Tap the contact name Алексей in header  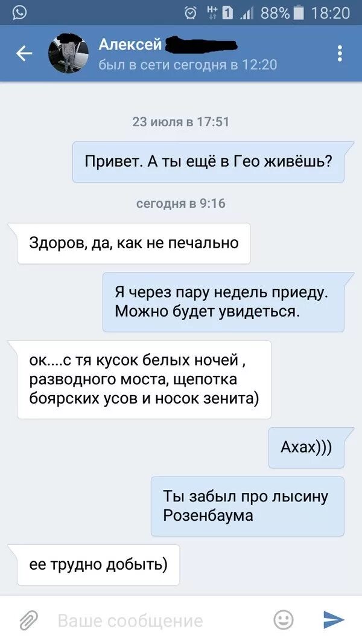130,44
